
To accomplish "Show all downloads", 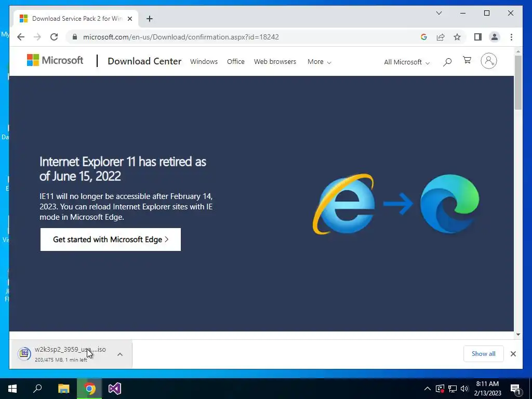I will (484, 354).
